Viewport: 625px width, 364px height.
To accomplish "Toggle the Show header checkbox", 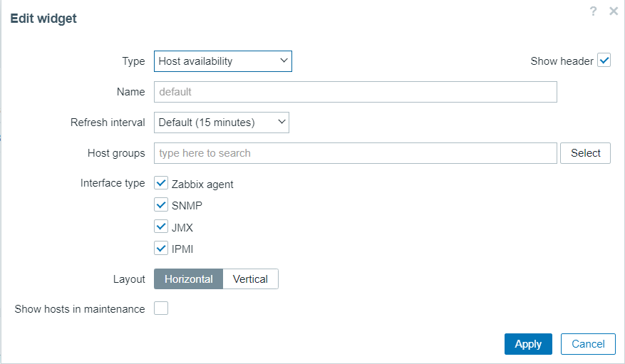I will click(x=604, y=61).
